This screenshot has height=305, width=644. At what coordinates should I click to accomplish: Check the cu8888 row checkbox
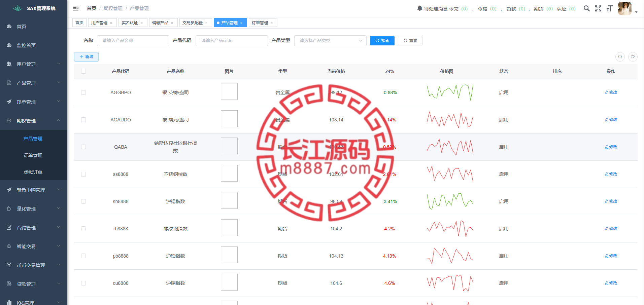83,283
